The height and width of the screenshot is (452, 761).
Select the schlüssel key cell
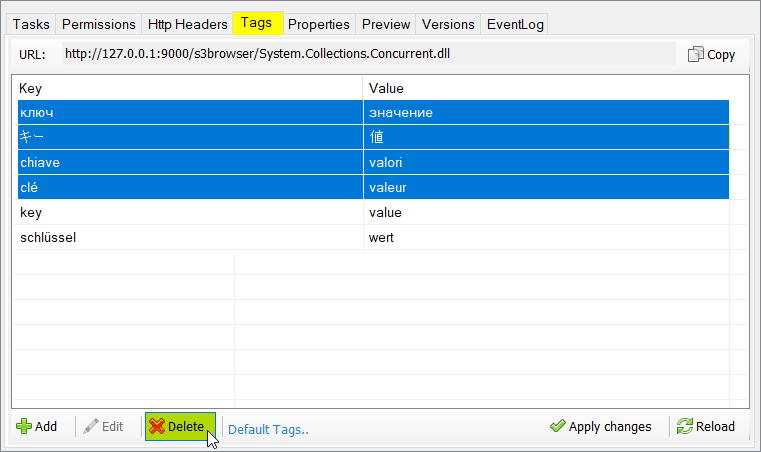pos(190,237)
